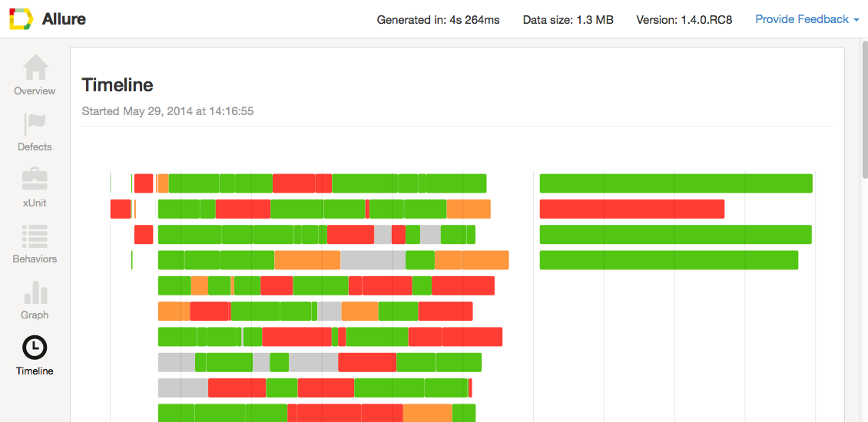Click the Overview sidebar label
The width and height of the screenshot is (868, 422).
[x=35, y=91]
